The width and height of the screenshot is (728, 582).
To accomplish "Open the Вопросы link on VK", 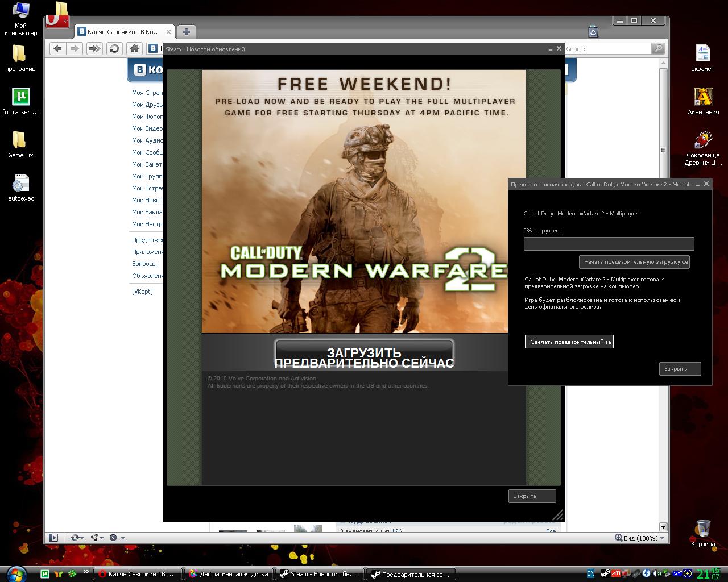I will coord(144,264).
